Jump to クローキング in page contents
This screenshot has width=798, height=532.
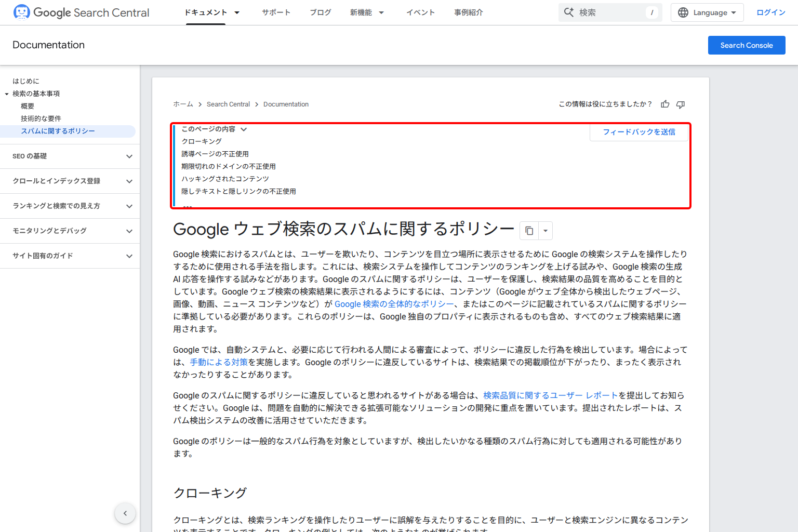click(202, 141)
